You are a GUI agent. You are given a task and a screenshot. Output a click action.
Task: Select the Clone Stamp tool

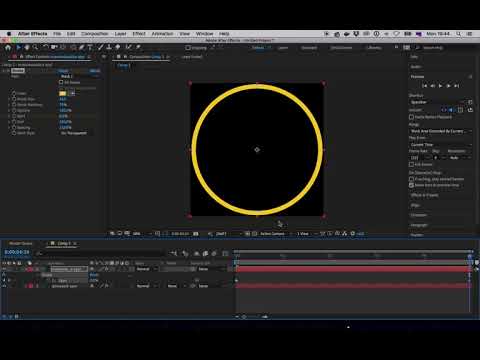[109, 48]
